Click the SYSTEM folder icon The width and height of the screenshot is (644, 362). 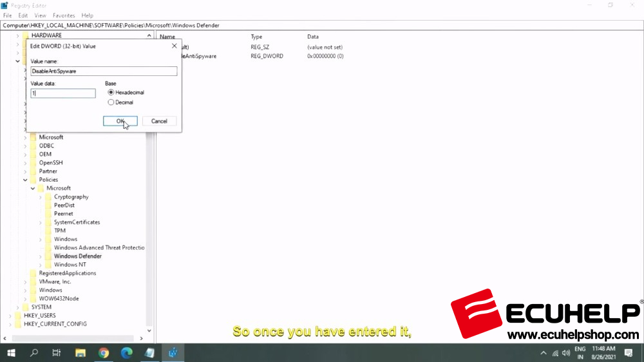(26, 307)
